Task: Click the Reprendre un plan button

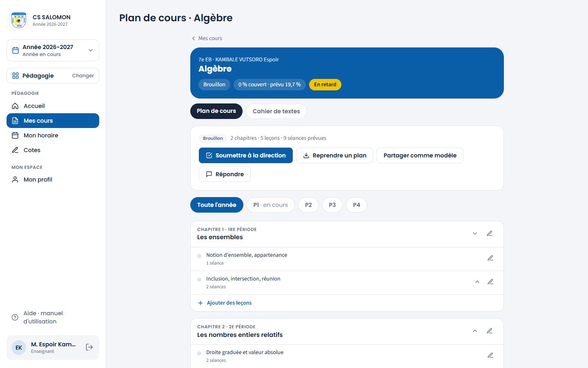Action: pyautogui.click(x=334, y=155)
